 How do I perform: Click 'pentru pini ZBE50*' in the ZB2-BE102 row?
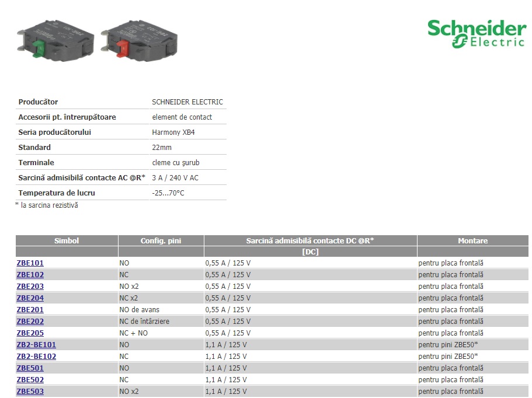click(448, 357)
